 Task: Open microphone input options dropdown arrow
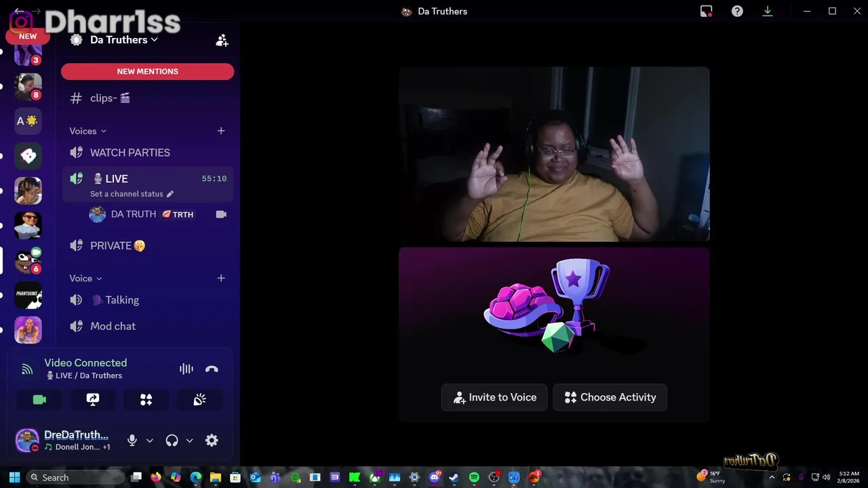coord(150,441)
